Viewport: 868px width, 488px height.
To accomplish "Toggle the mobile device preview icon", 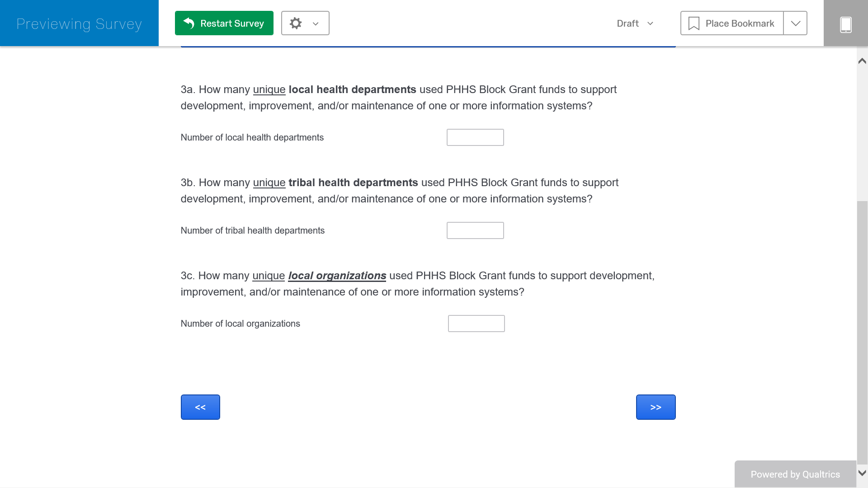I will click(x=845, y=24).
